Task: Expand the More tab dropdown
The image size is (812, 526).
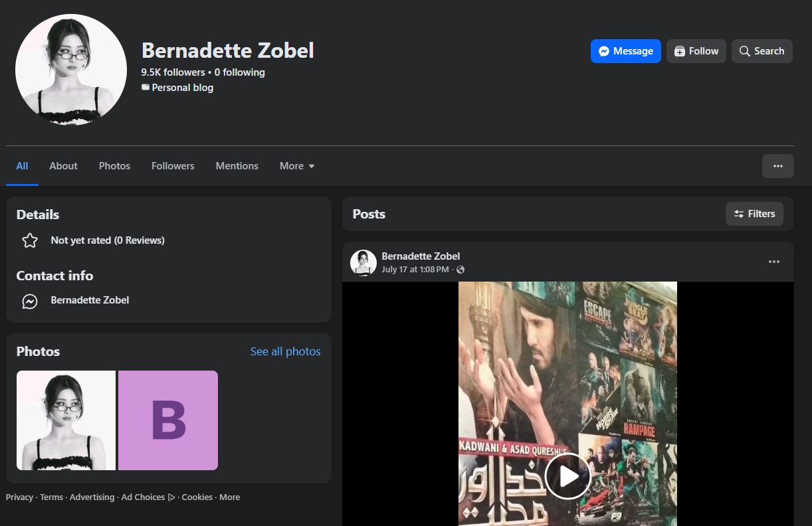Action: (297, 166)
